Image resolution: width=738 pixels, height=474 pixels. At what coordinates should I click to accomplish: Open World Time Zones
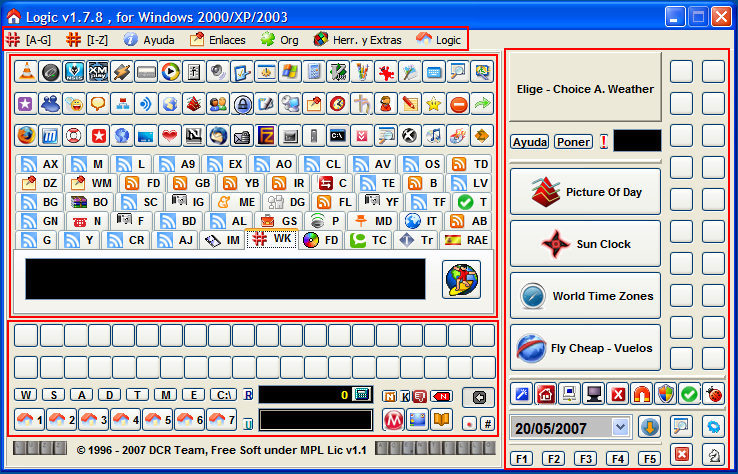point(586,296)
